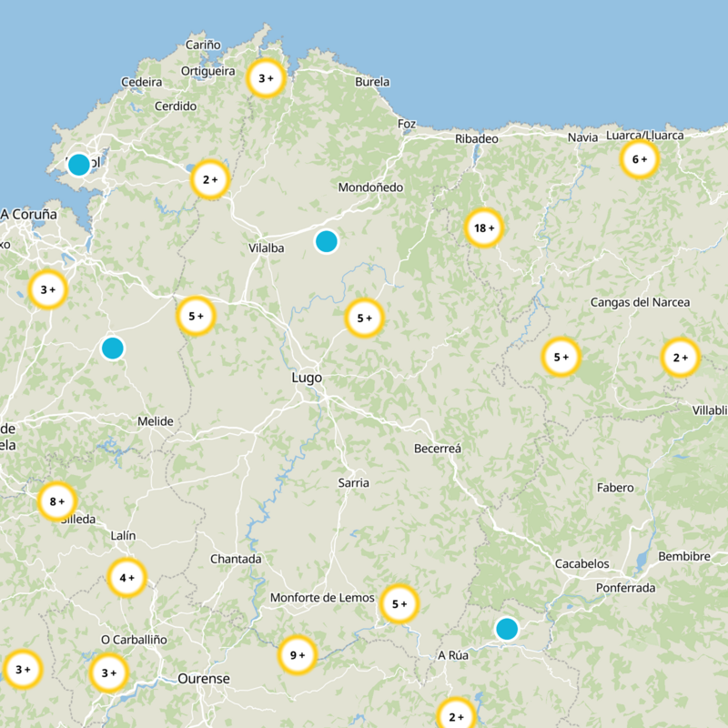Click the Sarria label
The height and width of the screenshot is (728, 728).
354,483
